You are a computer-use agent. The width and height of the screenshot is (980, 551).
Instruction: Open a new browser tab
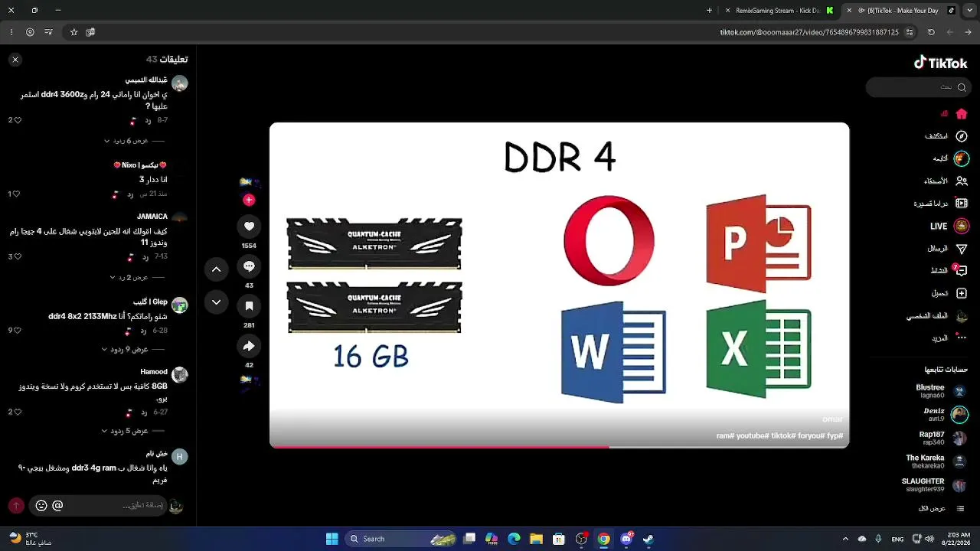pos(709,11)
